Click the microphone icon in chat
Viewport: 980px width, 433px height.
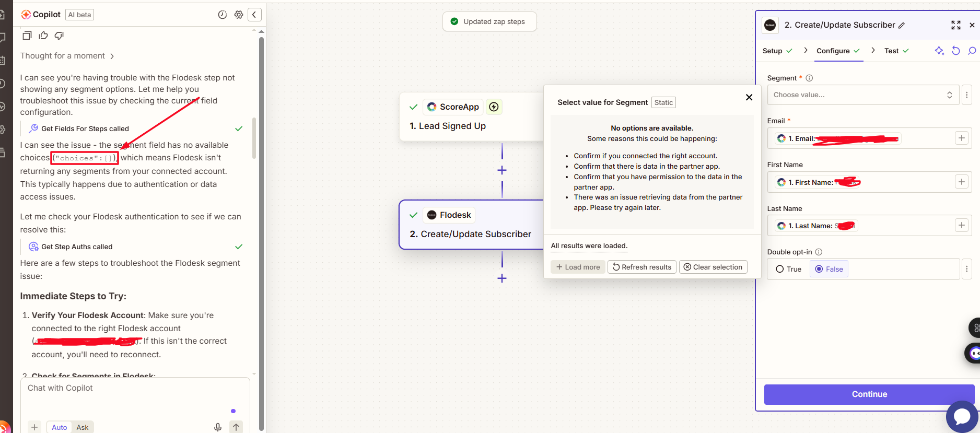pyautogui.click(x=218, y=427)
